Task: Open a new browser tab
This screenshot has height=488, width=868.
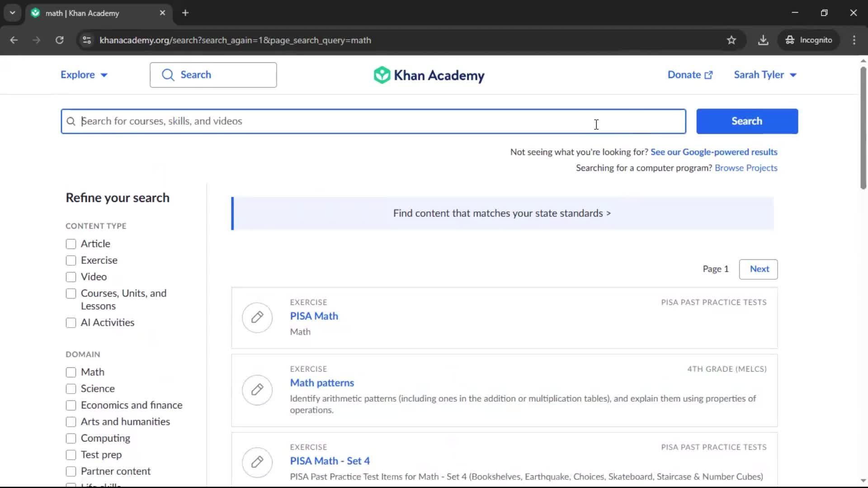Action: (x=185, y=13)
